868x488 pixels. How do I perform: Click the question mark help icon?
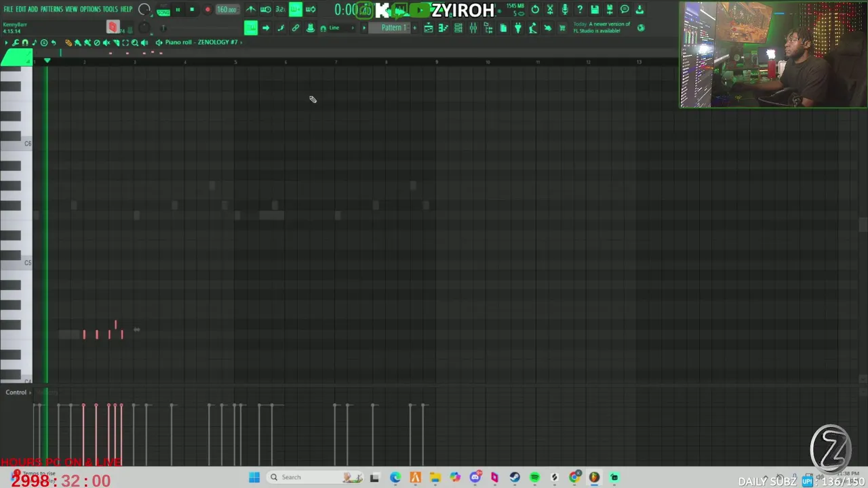point(579,9)
